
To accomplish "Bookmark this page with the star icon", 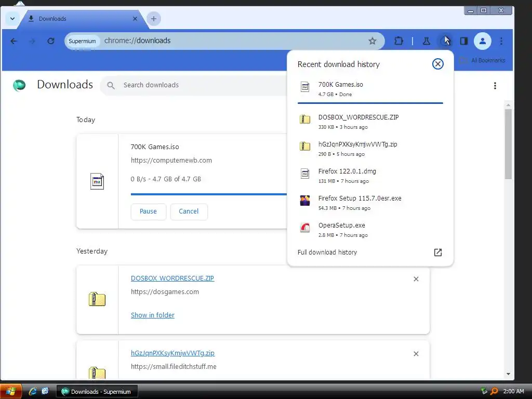I will click(372, 41).
